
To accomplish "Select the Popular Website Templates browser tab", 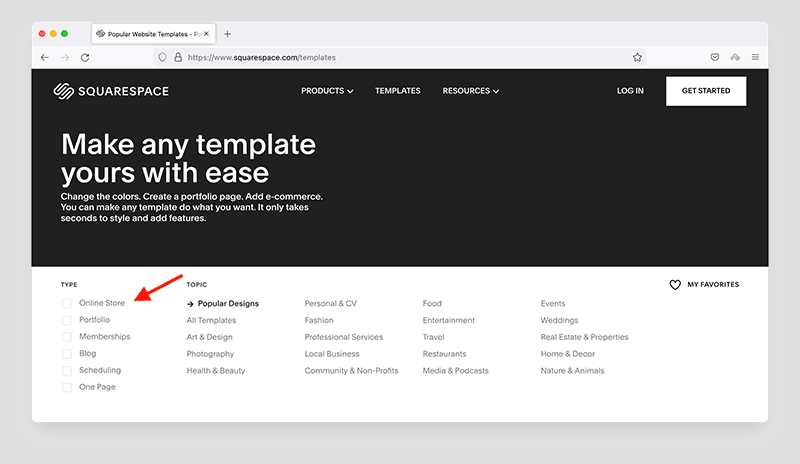I will [154, 34].
